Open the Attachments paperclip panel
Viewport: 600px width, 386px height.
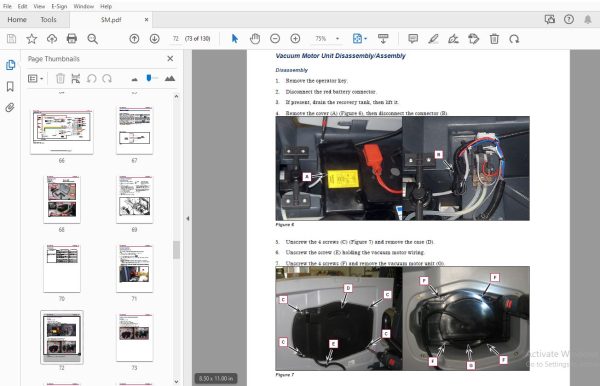pos(10,107)
